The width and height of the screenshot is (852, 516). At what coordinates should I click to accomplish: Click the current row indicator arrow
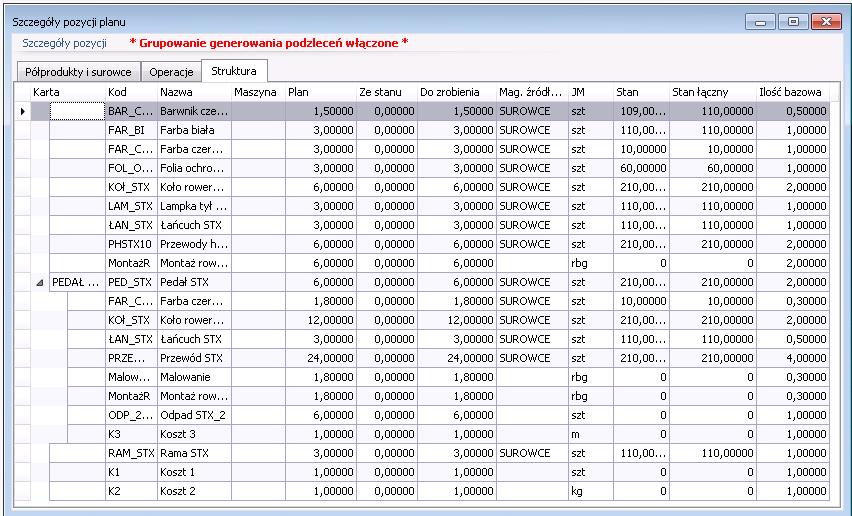23,111
